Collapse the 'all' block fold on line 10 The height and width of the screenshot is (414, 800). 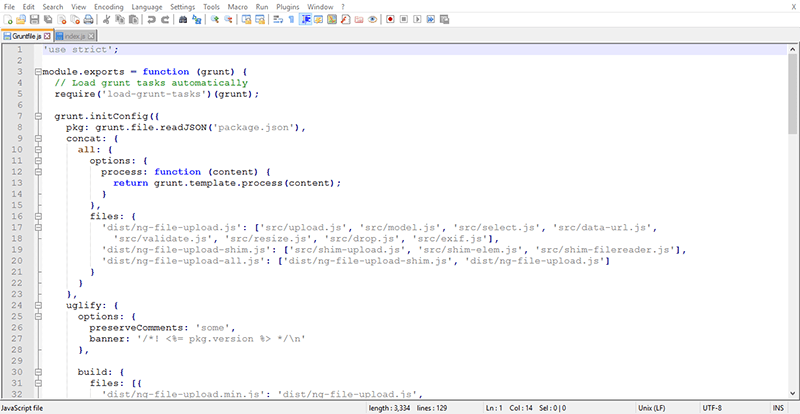coord(38,150)
